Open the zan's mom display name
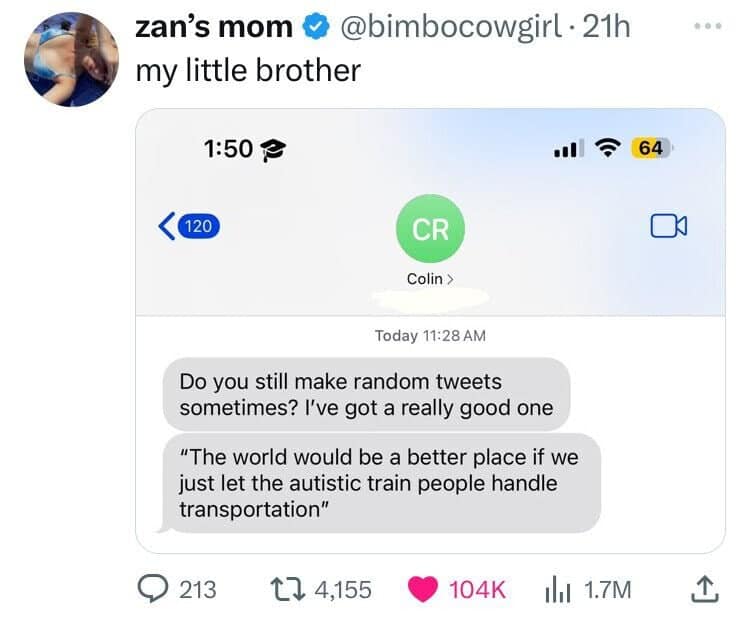This screenshot has height=618, width=750. (215, 28)
